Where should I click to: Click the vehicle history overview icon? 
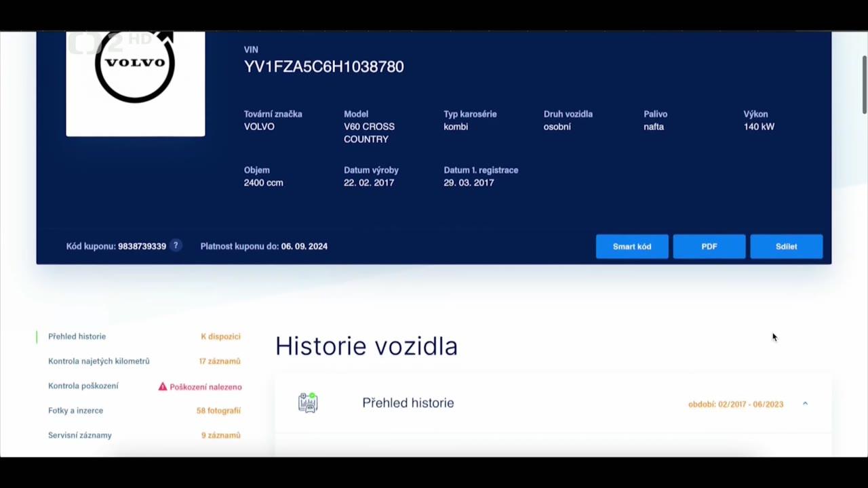308,403
